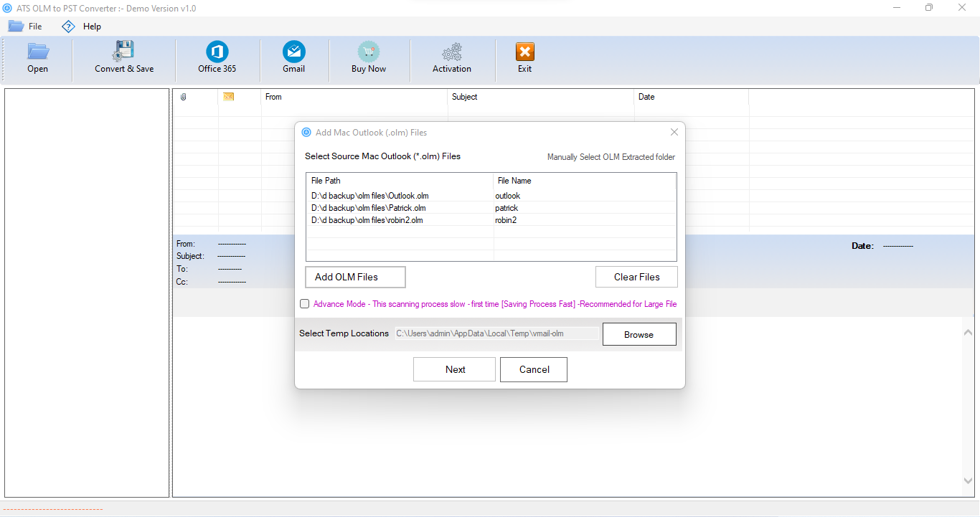Select the Convert & Save toolbar icon
The width and height of the screenshot is (980, 517).
pos(123,51)
